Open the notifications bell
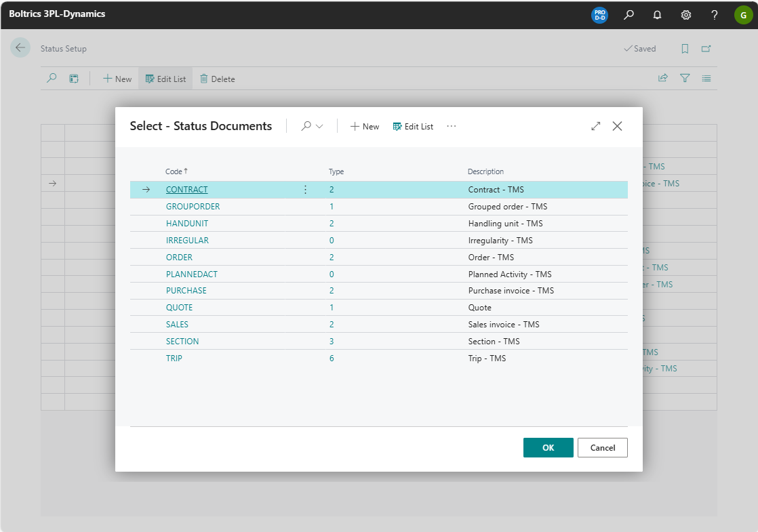 [656, 14]
